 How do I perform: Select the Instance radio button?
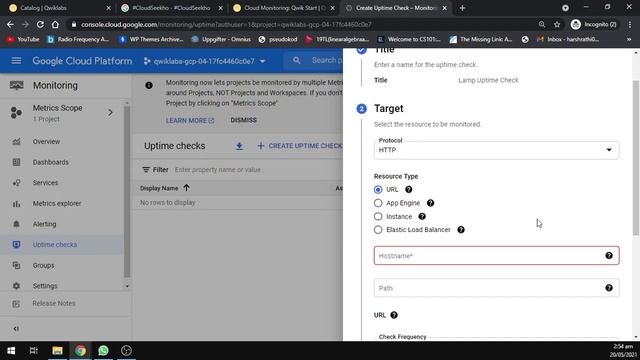click(x=378, y=216)
